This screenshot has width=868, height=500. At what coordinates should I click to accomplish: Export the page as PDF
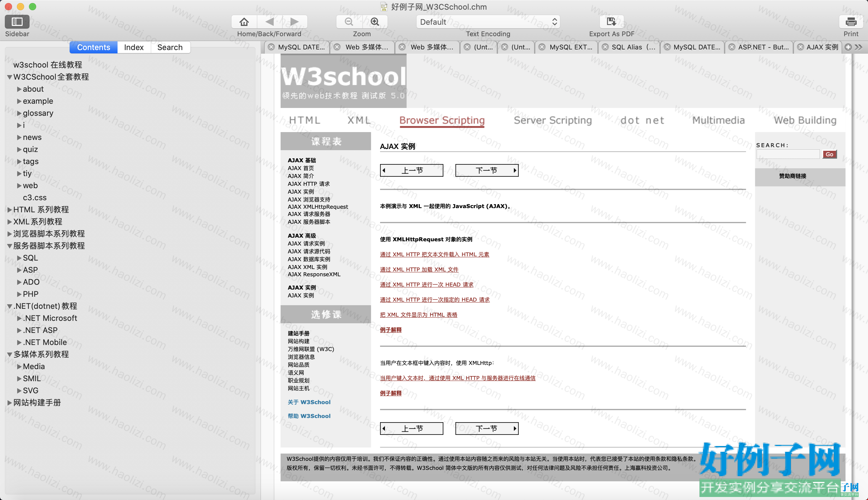tap(611, 22)
